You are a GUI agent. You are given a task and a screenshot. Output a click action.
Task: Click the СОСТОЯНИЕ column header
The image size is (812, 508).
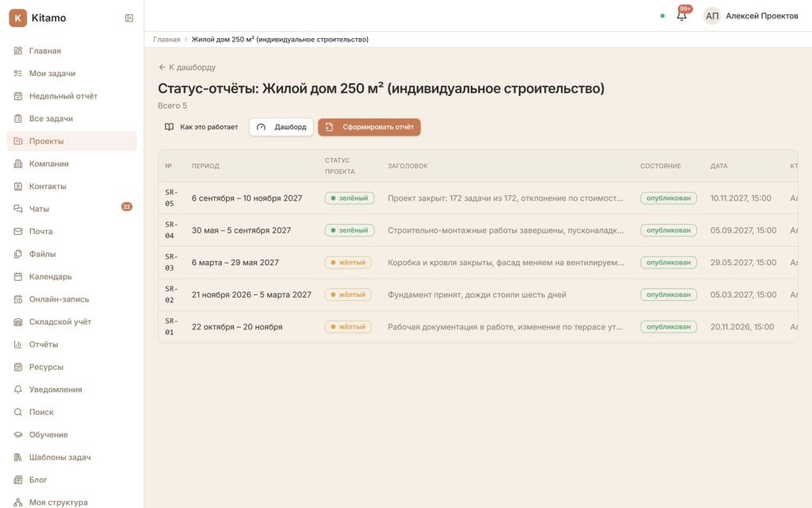tap(661, 166)
